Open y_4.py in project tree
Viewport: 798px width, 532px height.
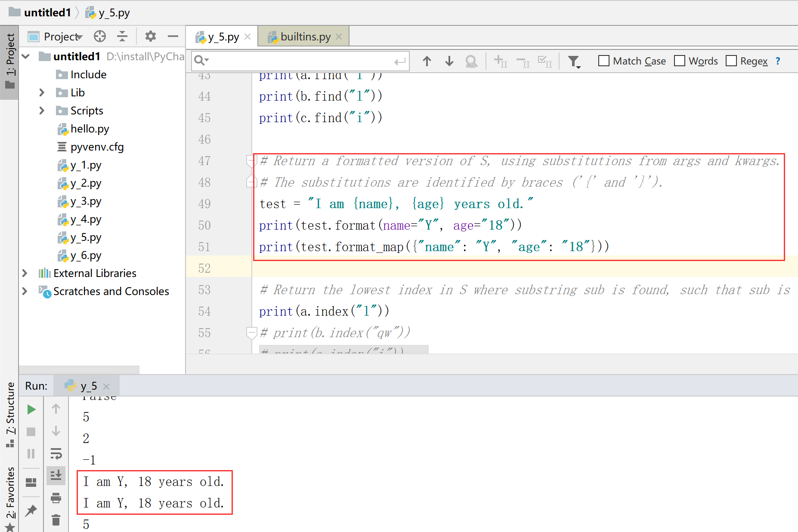click(80, 219)
